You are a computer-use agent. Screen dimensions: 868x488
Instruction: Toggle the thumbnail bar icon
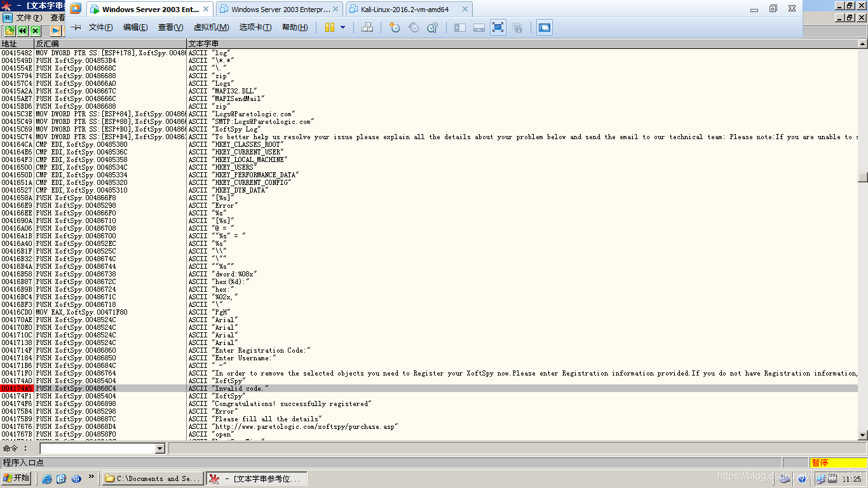479,27
